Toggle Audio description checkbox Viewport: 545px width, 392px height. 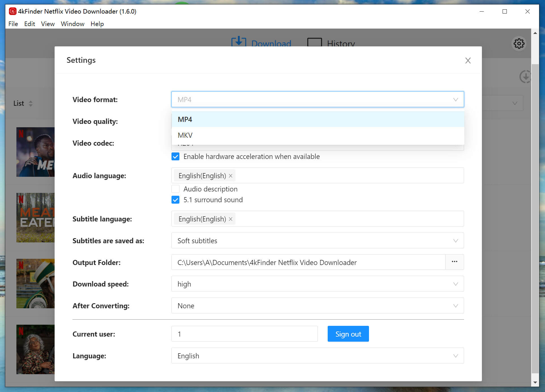click(176, 189)
